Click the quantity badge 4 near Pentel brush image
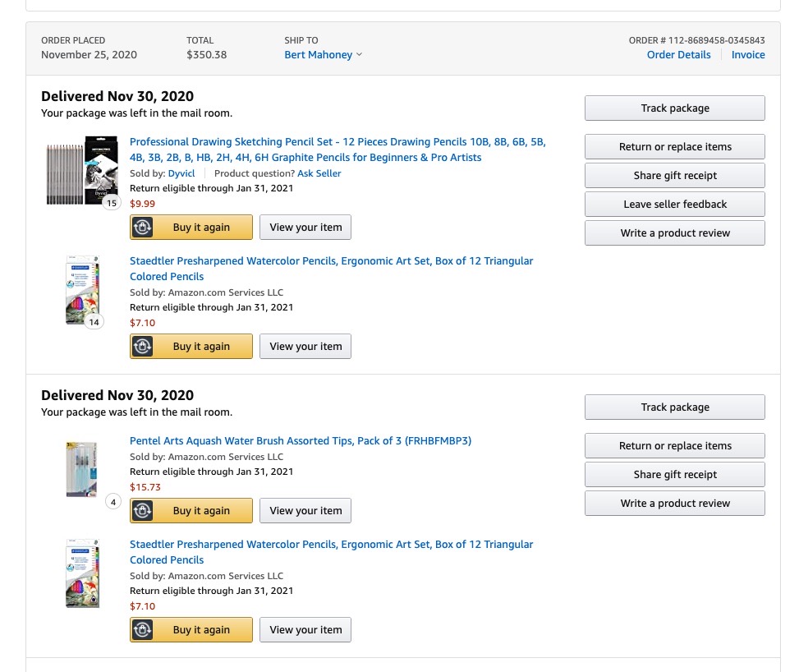The image size is (799, 672). tap(113, 502)
